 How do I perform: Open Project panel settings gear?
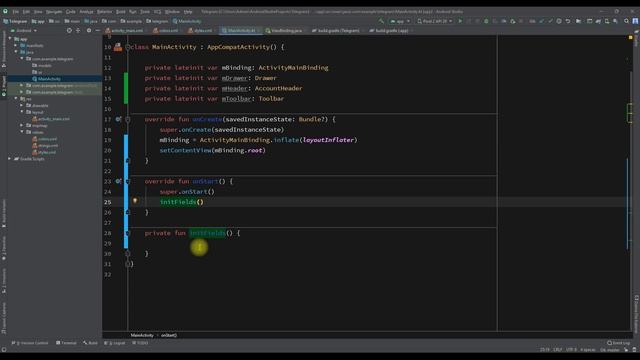[89, 31]
